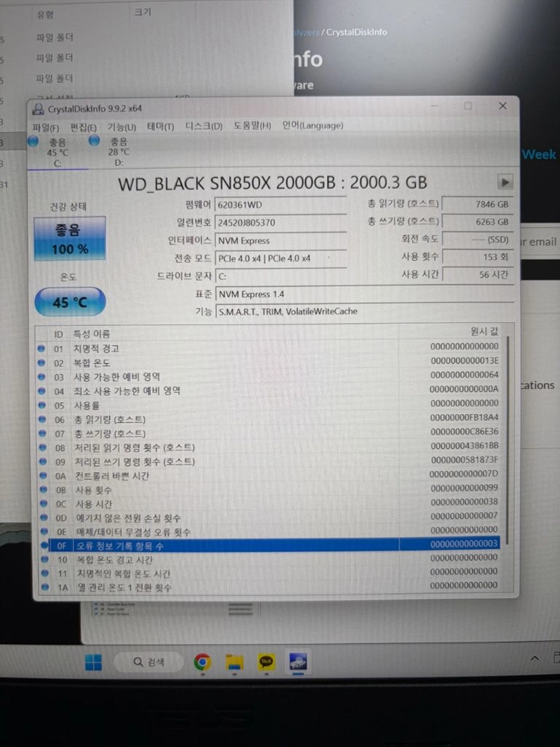Open Google Chrome from the taskbar
This screenshot has width=560, height=747.
coord(203,662)
